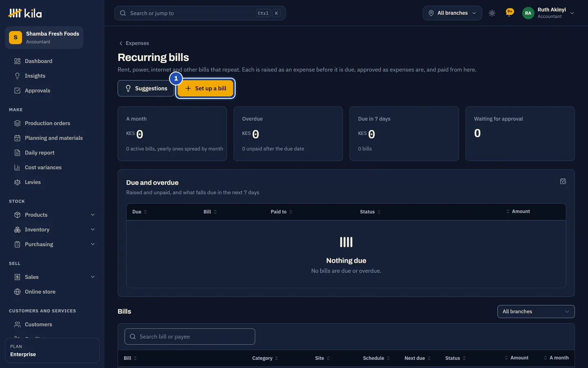Click the Search bill or payee field
Image resolution: width=588 pixels, height=368 pixels.
[x=190, y=337]
